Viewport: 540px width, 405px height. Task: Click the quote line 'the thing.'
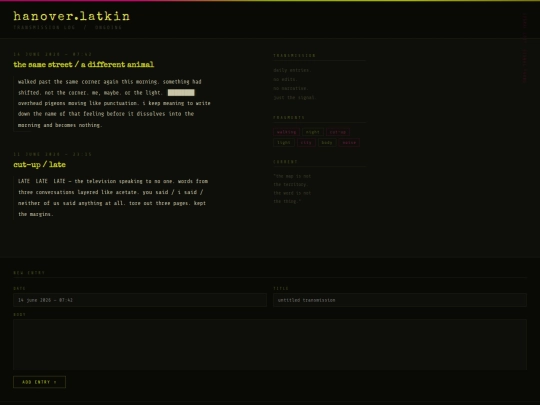tap(287, 201)
